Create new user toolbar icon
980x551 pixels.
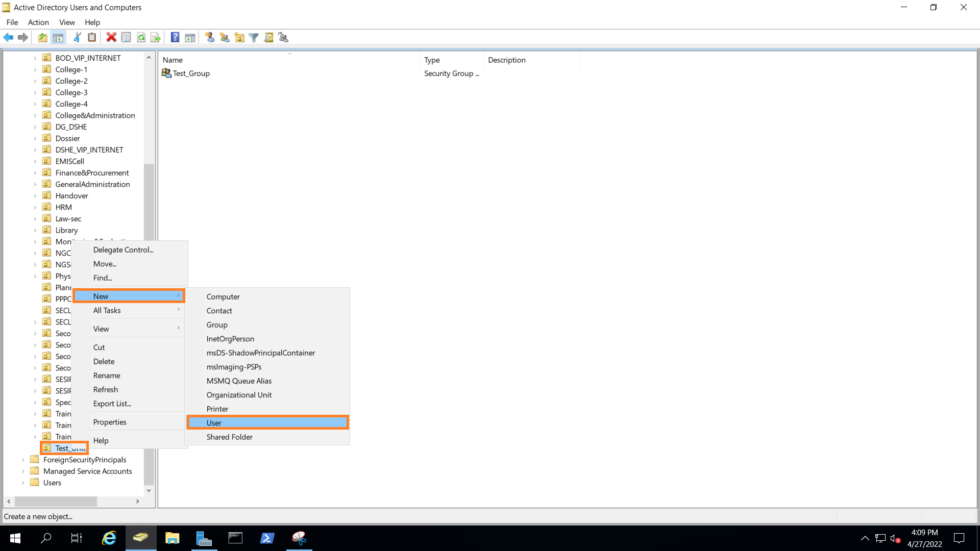pyautogui.click(x=209, y=37)
